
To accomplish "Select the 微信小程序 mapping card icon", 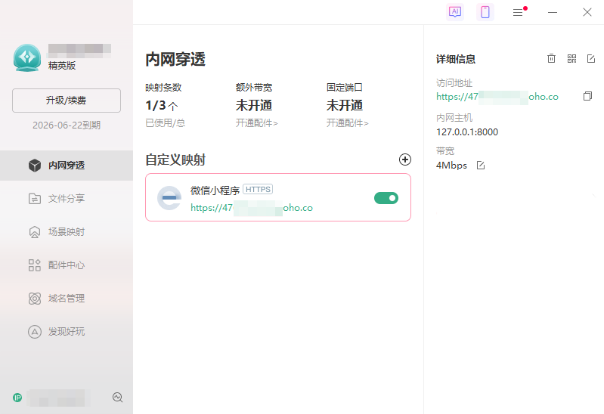I will click(x=169, y=198).
